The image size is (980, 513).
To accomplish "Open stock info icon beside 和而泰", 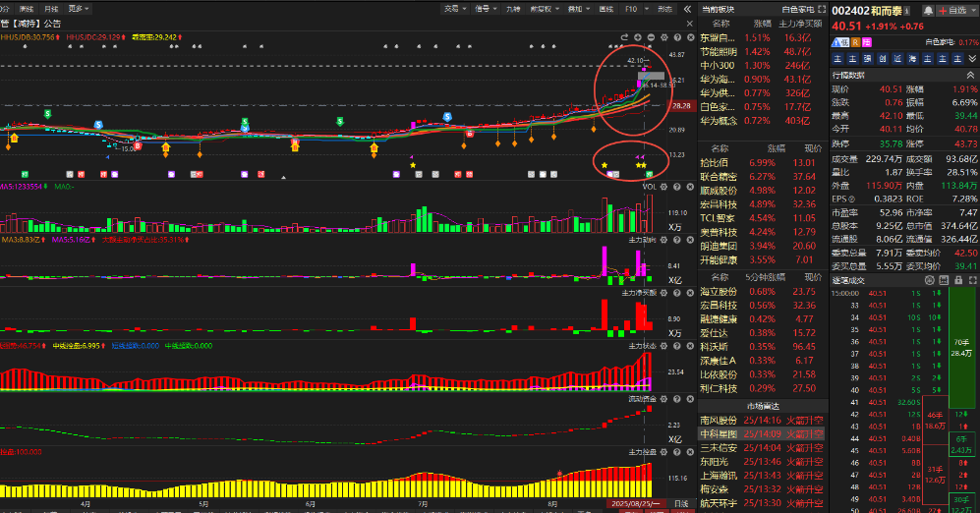I will pyautogui.click(x=907, y=11).
